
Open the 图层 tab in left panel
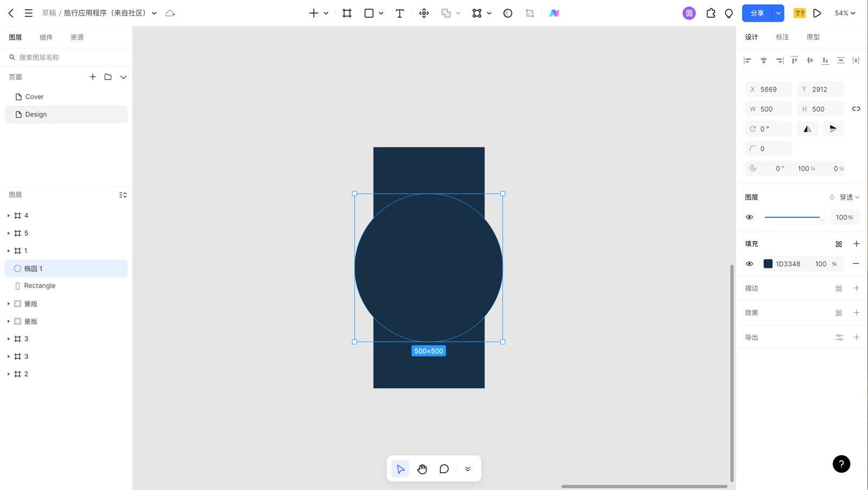tap(15, 37)
